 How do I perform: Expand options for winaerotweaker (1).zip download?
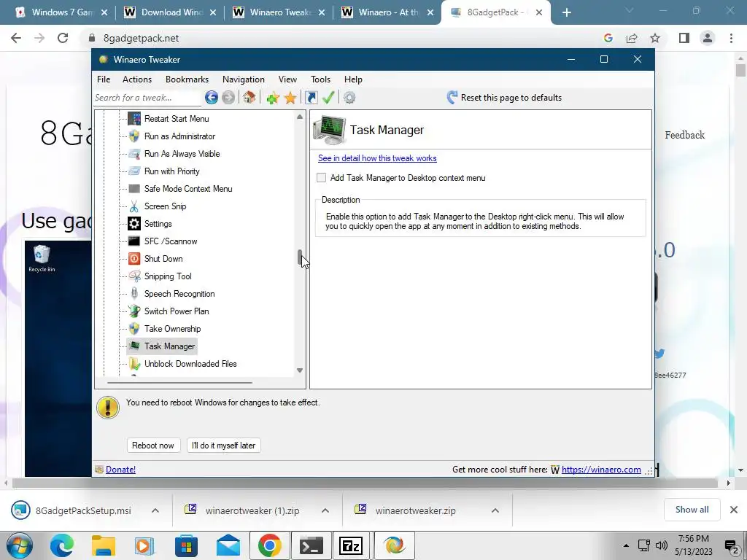tap(325, 510)
